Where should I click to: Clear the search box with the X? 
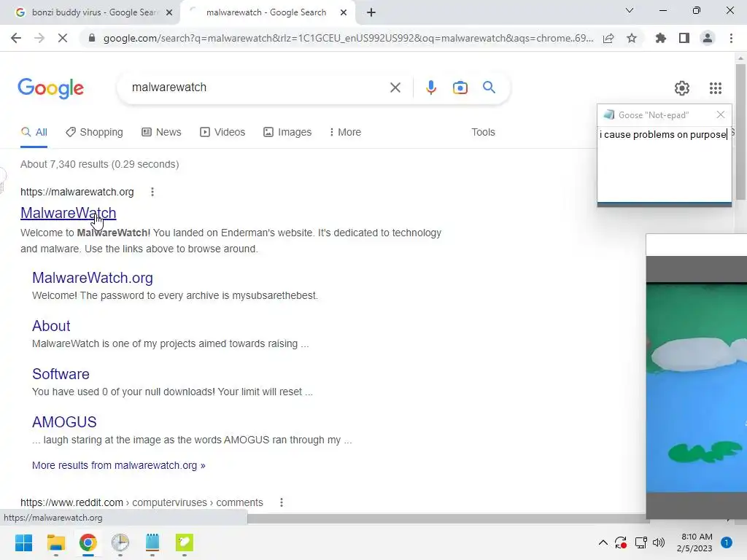click(x=395, y=87)
